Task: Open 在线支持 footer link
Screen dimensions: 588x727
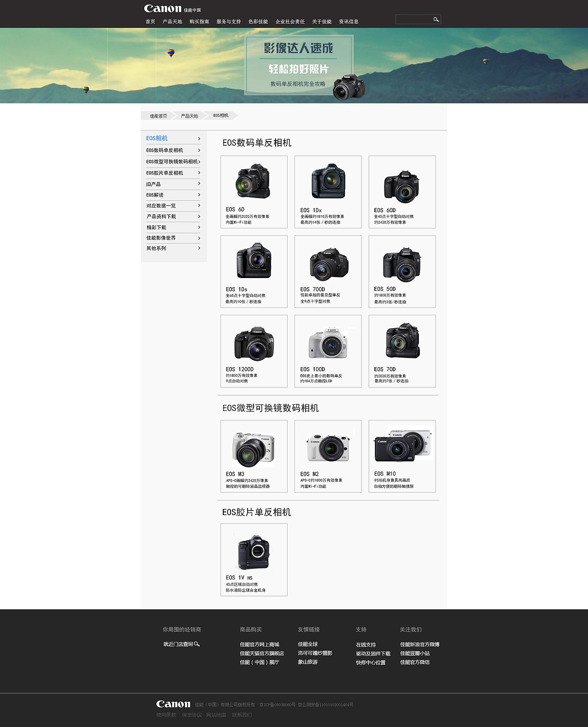Action: tap(366, 645)
